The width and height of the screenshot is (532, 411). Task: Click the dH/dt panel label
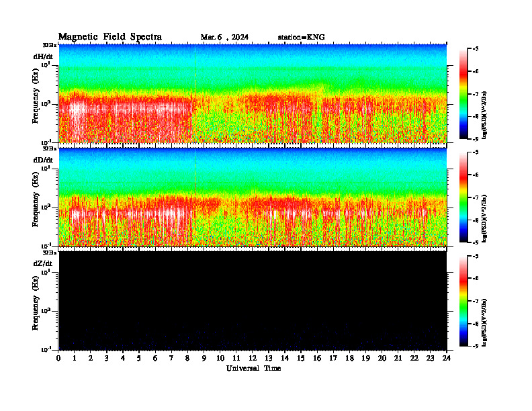(43, 56)
